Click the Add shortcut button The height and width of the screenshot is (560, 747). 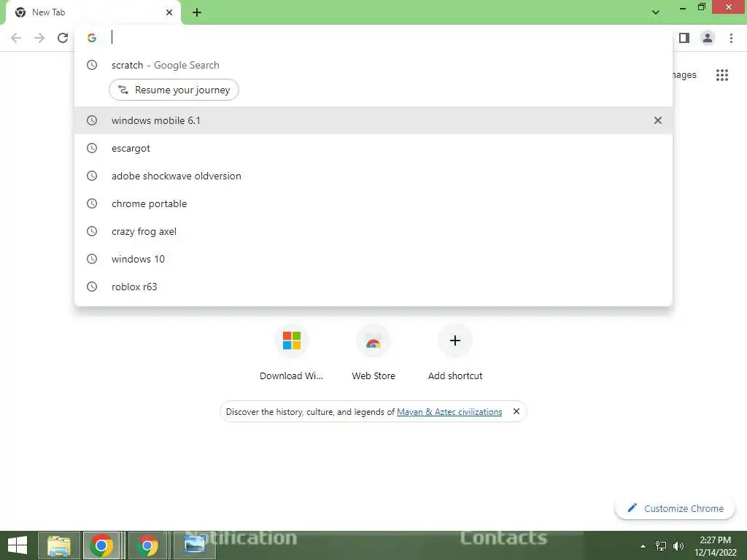[455, 353]
